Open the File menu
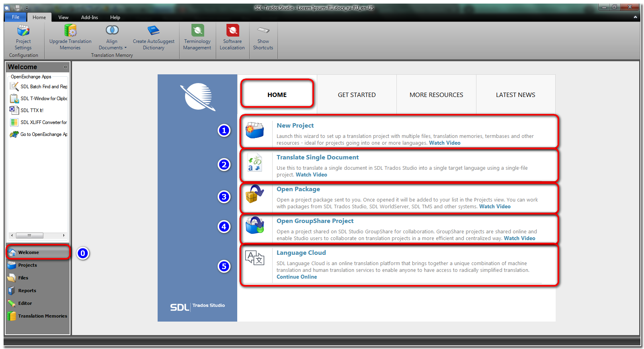The height and width of the screenshot is (349, 644). click(16, 17)
